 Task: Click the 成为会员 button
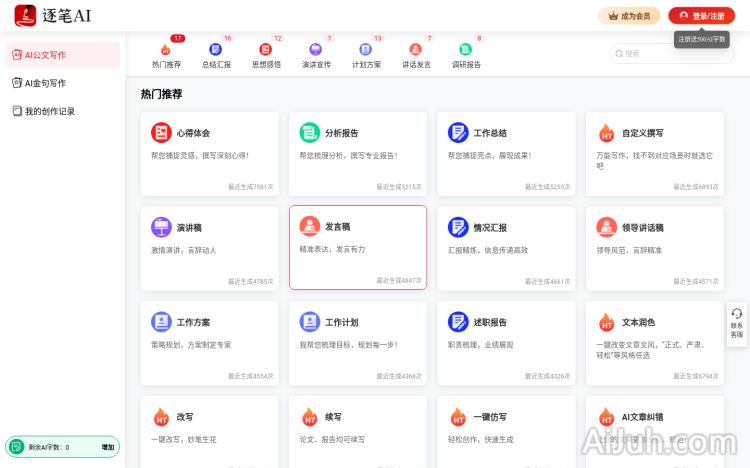click(x=629, y=16)
